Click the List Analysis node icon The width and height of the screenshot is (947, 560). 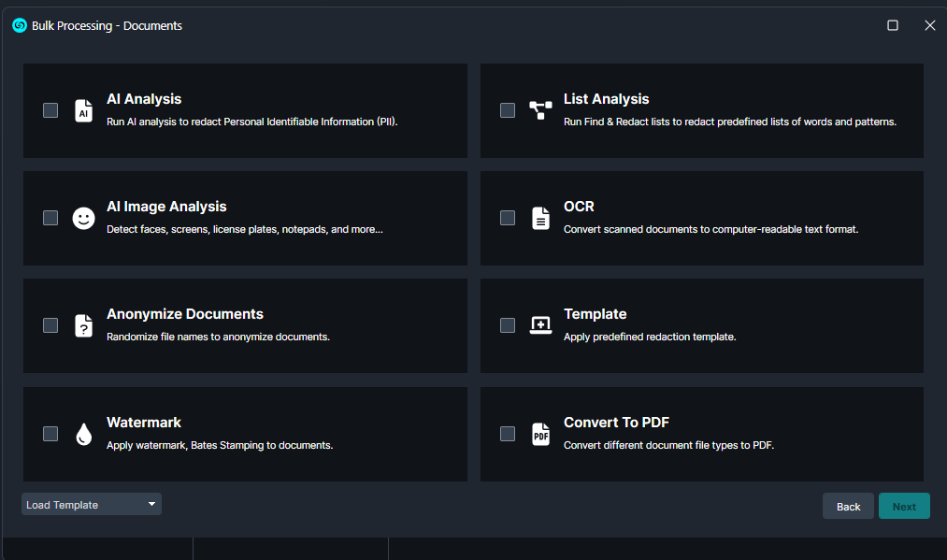pyautogui.click(x=540, y=110)
